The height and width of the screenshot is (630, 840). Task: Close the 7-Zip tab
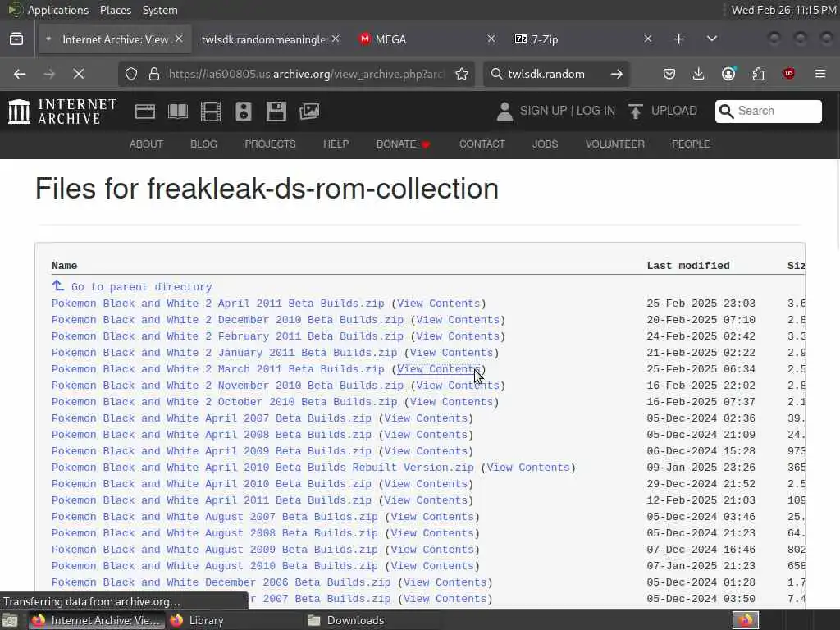pos(648,39)
